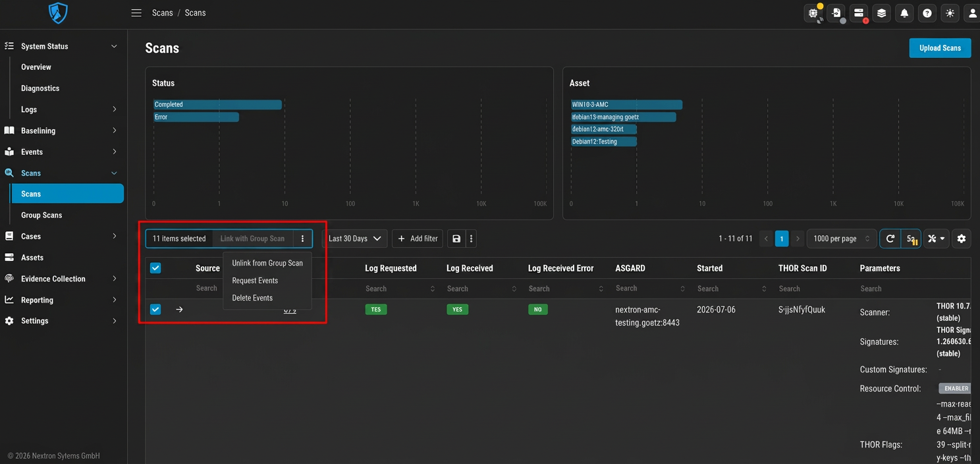Open the 1000 per page dropdown
The image size is (980, 464).
[842, 239]
